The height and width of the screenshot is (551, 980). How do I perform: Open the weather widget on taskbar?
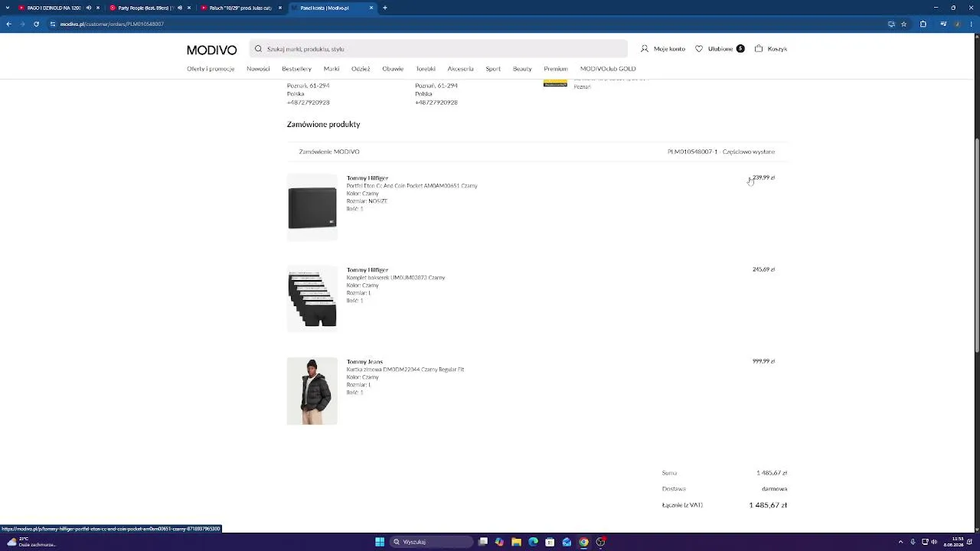[31, 542]
